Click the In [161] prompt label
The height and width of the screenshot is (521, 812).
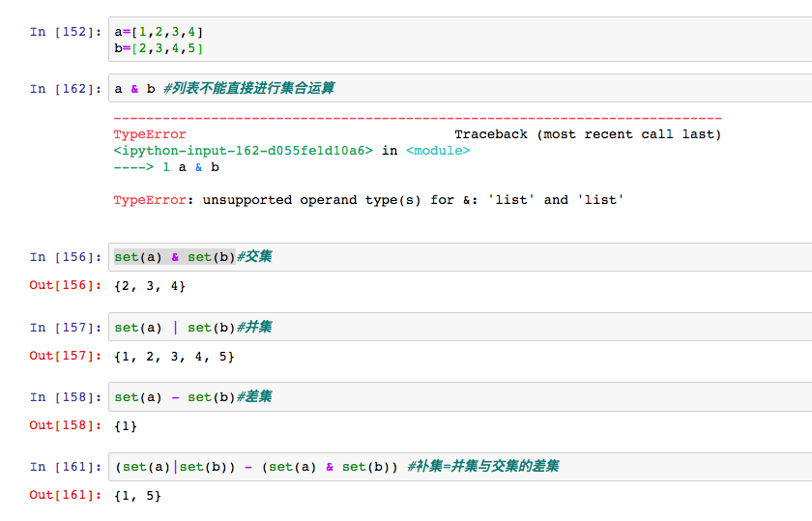(66, 467)
